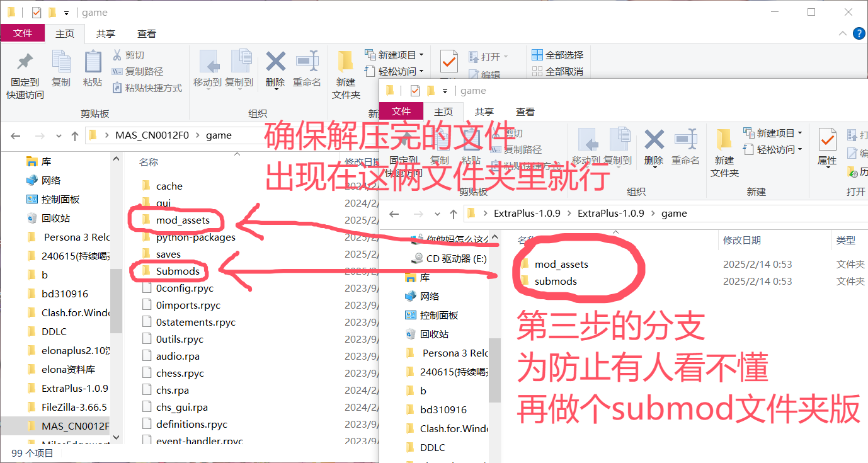Viewport: 868px width, 463px height.
Task: Click first ExtraPlus-1.0.9 breadcrumb in front address bar
Action: point(527,214)
